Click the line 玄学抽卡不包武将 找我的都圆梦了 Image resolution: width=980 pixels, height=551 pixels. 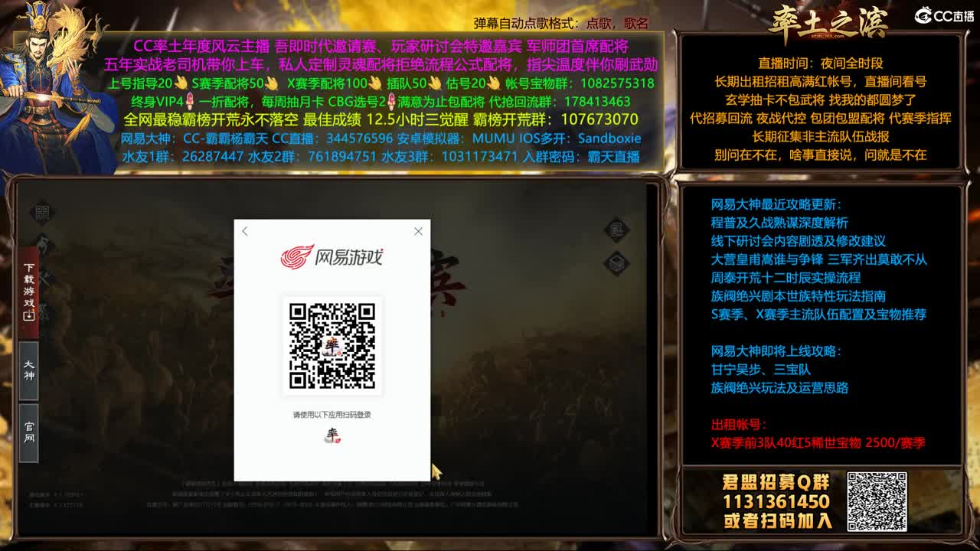pyautogui.click(x=820, y=100)
